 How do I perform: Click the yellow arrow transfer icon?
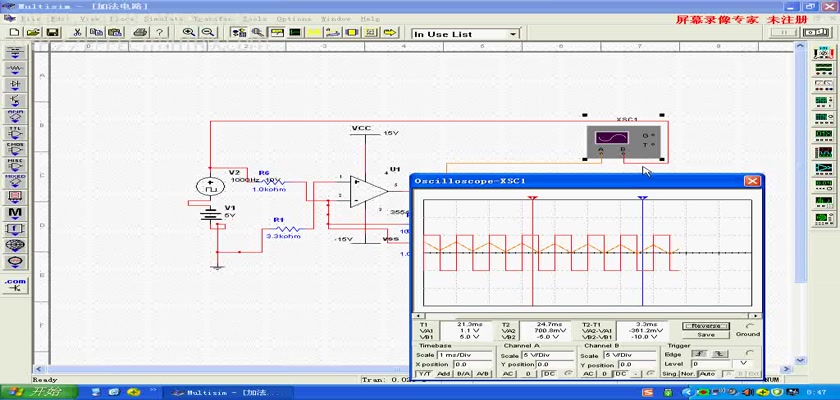(390, 33)
